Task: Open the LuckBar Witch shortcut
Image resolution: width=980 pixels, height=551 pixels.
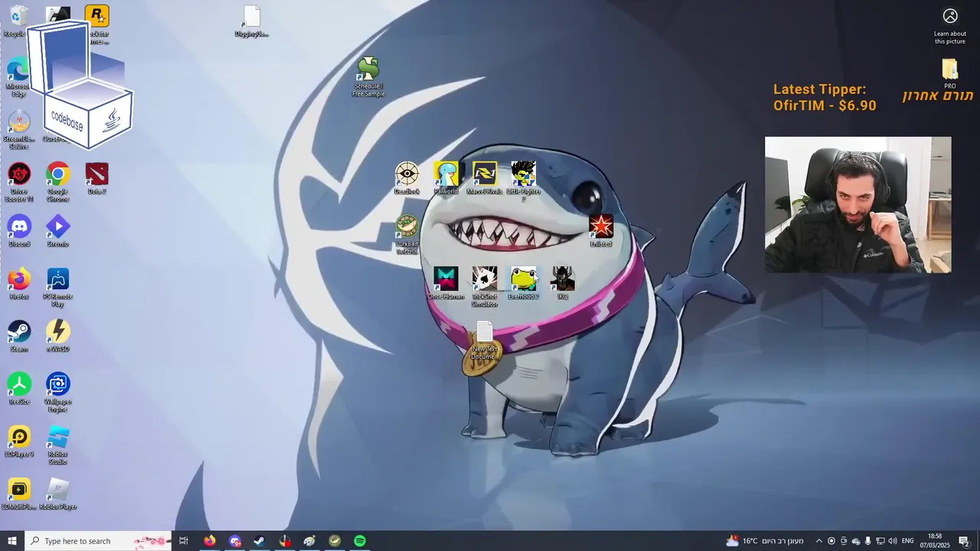Action: [x=407, y=234]
